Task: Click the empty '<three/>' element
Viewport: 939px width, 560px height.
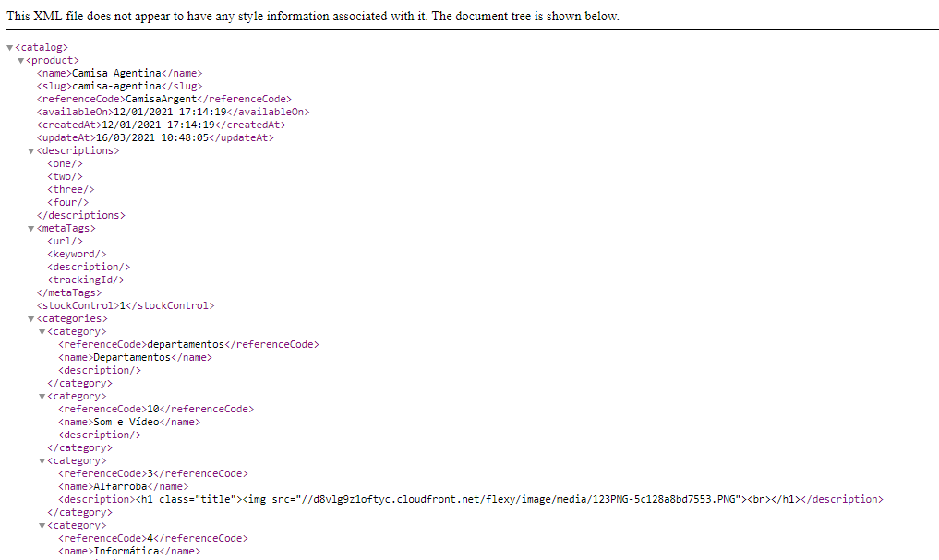Action: coord(71,190)
